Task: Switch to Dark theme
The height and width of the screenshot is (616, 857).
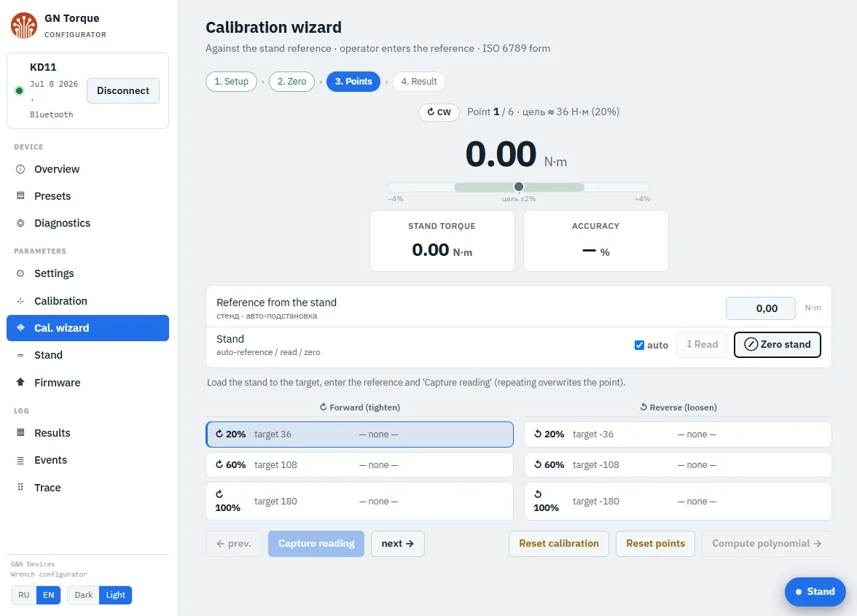Action: [84, 595]
